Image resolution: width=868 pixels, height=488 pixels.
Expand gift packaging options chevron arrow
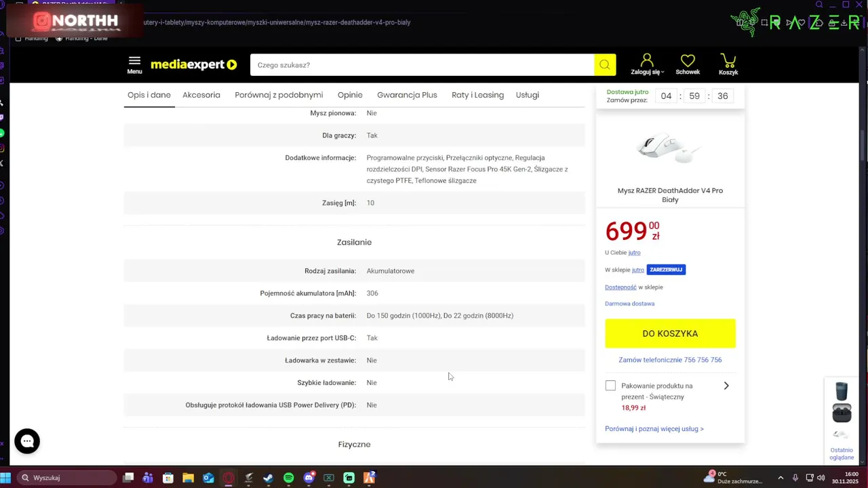726,386
